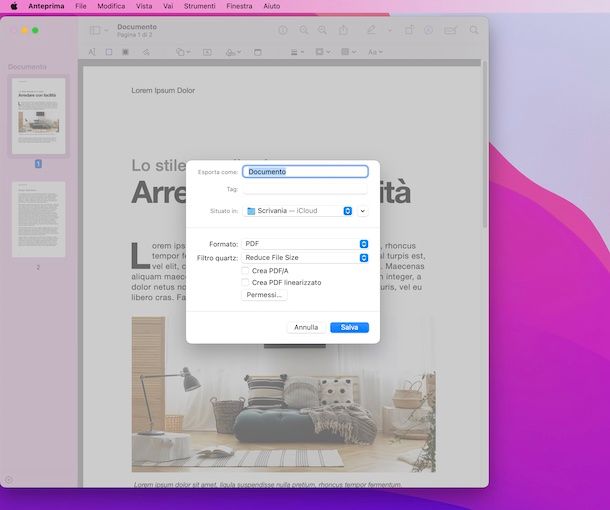Click the Search magnifier icon
This screenshot has width=610, height=510.
pos(473,30)
